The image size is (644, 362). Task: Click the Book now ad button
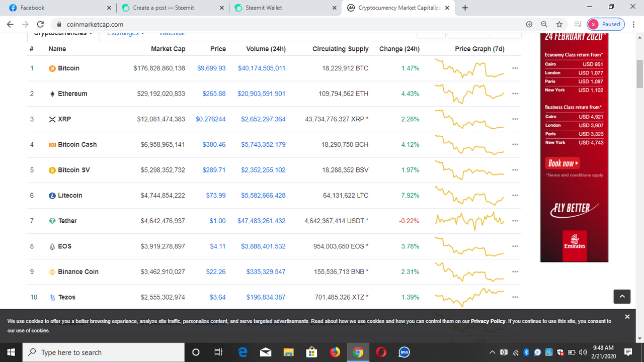click(563, 163)
